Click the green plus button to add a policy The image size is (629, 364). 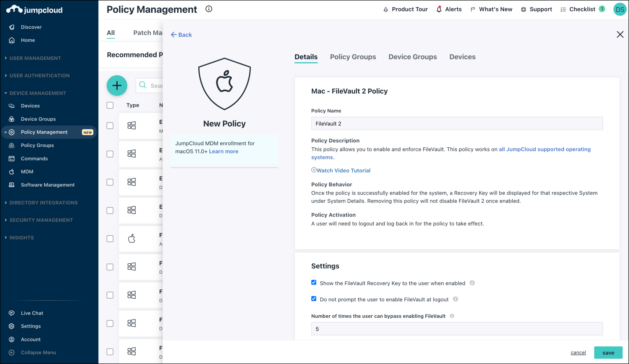(117, 86)
